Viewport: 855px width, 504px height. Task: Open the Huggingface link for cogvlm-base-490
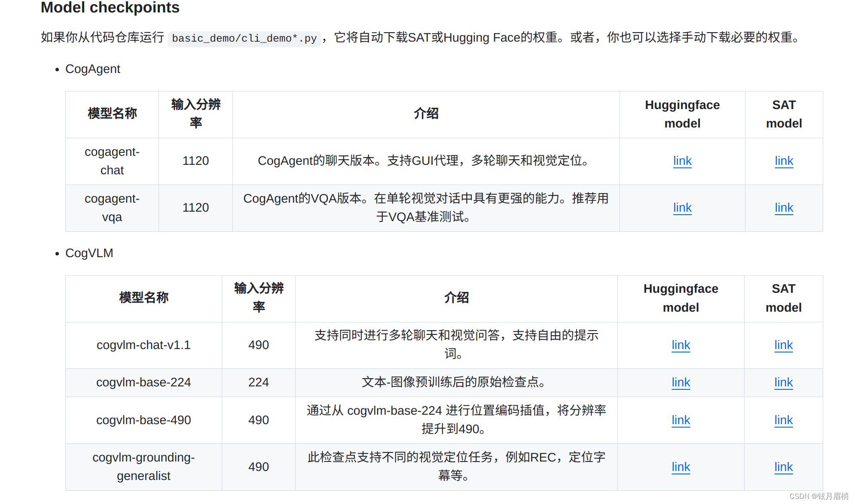tap(681, 420)
